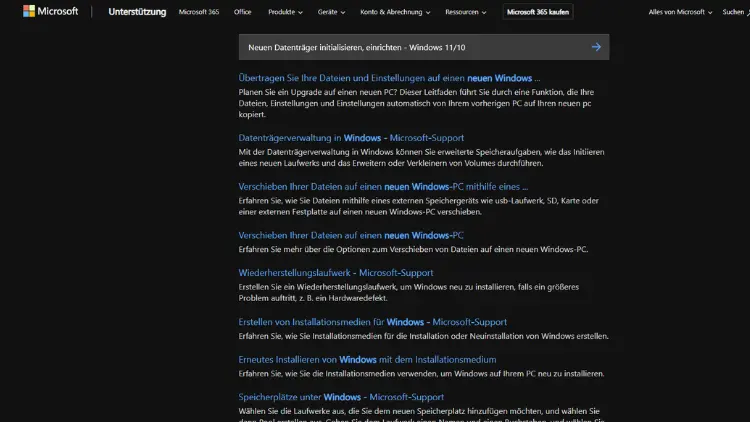The width and height of the screenshot is (750, 422).
Task: Open the Microsoft 365 menu item
Action: 199,12
